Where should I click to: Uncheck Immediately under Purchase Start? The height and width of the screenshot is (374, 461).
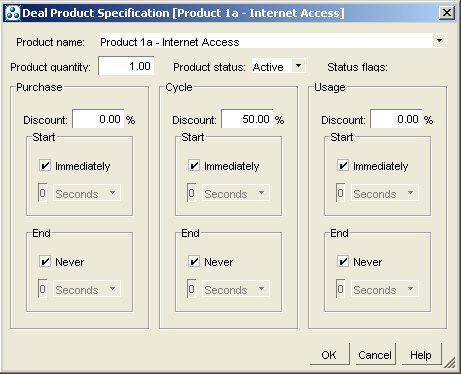[x=45, y=165]
